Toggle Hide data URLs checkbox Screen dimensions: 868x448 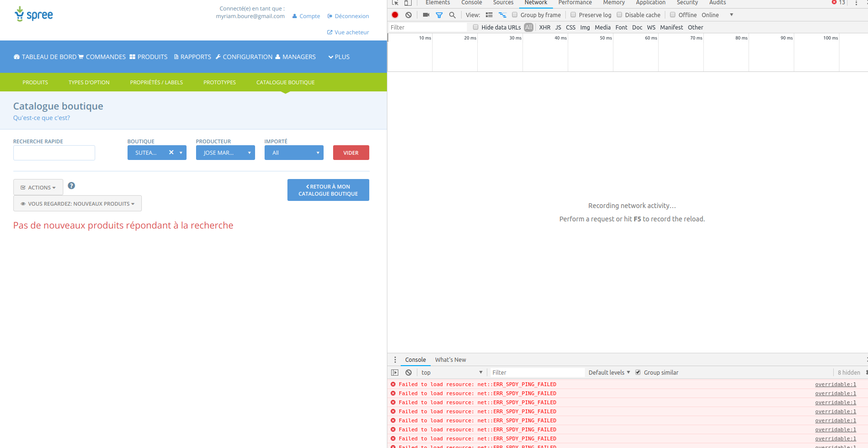pyautogui.click(x=475, y=27)
